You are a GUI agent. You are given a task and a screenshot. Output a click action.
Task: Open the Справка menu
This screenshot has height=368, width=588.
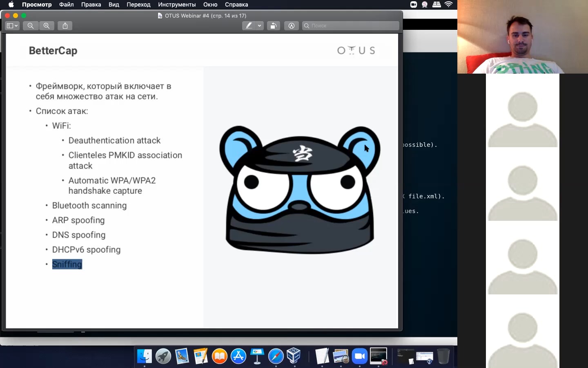[236, 4]
